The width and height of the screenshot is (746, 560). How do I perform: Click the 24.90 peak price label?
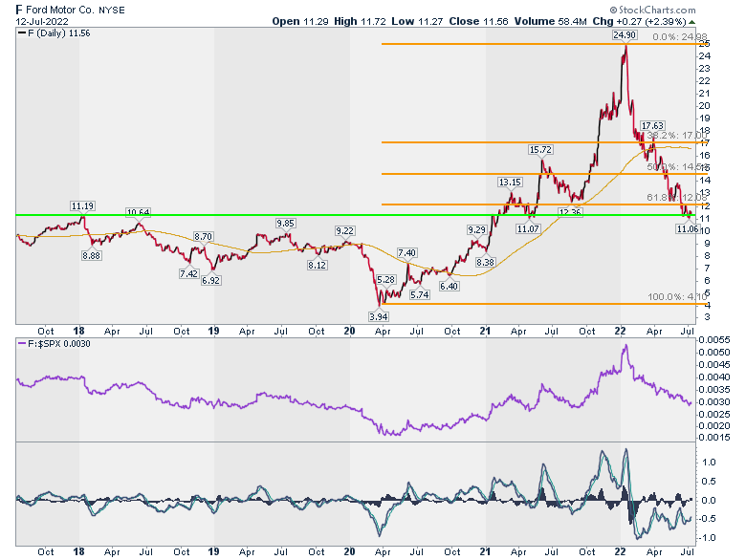tap(625, 35)
